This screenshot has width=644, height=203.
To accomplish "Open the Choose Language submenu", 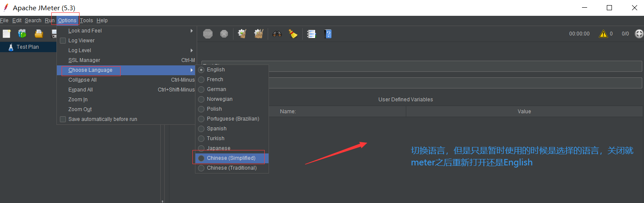I will click(126, 70).
